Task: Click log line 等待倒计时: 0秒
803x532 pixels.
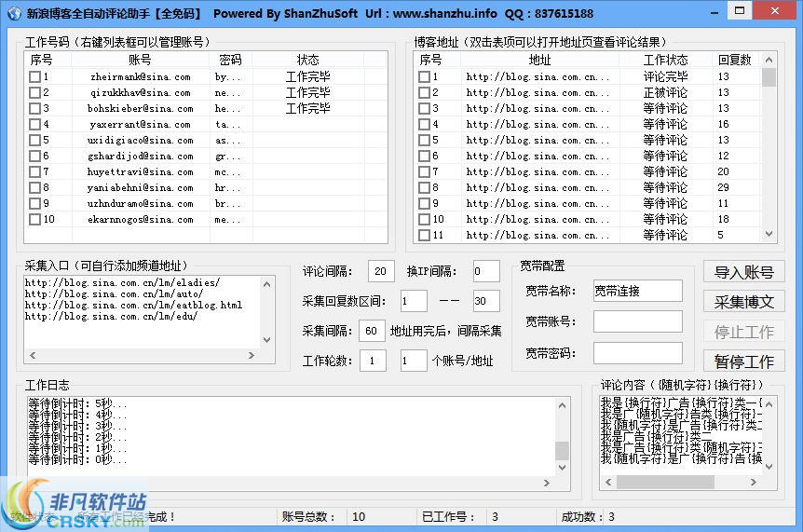Action: coord(78,460)
